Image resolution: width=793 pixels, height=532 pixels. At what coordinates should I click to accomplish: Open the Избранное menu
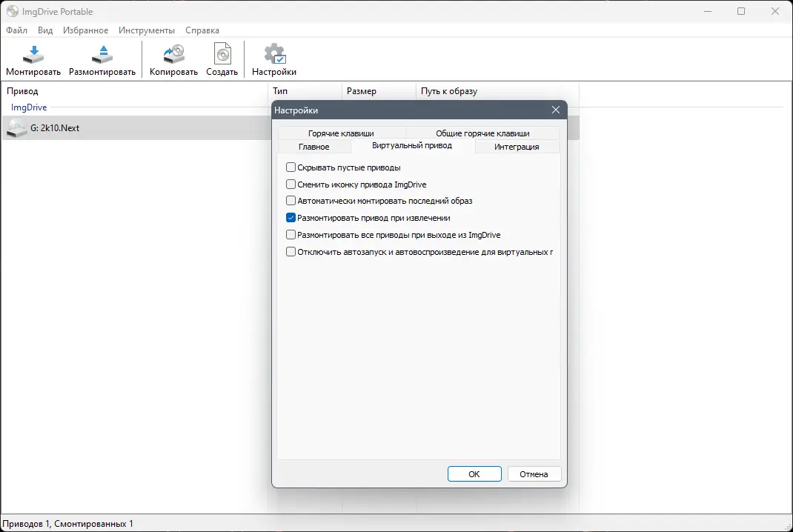[85, 30]
